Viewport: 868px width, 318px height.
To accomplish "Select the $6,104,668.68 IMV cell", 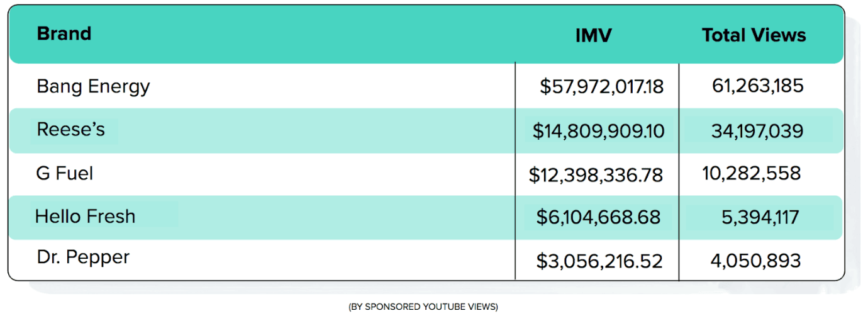I will [x=598, y=217].
